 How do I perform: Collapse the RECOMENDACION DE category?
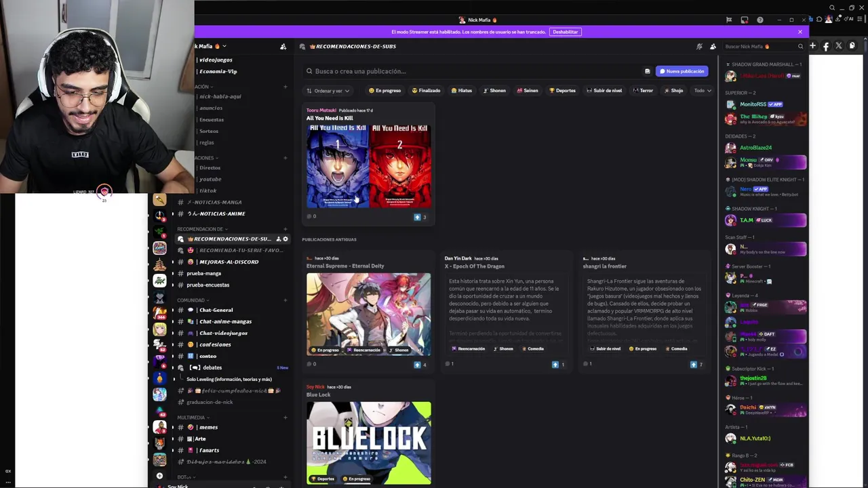tap(202, 229)
